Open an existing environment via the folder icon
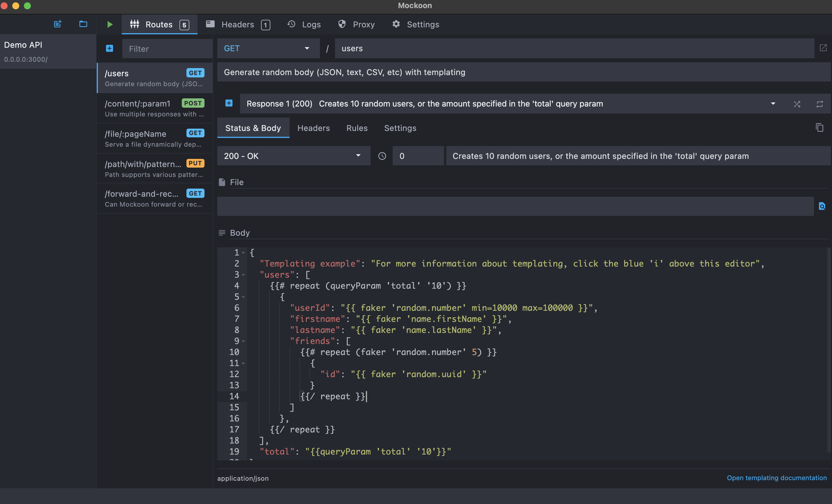 (83, 24)
